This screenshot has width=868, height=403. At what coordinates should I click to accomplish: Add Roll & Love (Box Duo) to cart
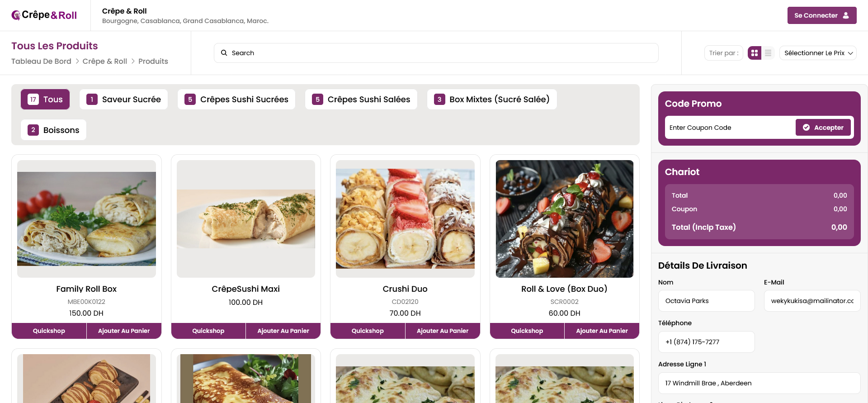(x=602, y=331)
